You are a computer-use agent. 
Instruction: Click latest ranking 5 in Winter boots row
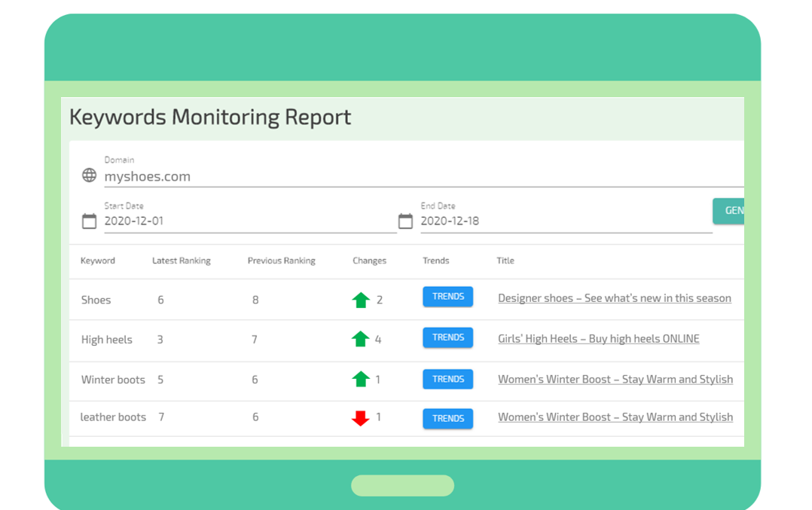click(160, 380)
